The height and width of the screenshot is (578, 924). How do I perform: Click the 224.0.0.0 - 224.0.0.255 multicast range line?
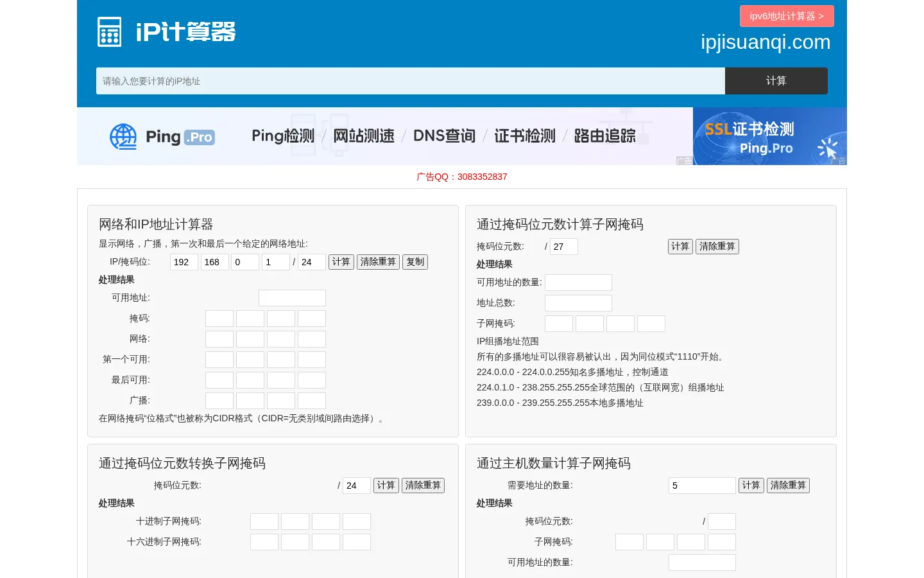coord(572,372)
